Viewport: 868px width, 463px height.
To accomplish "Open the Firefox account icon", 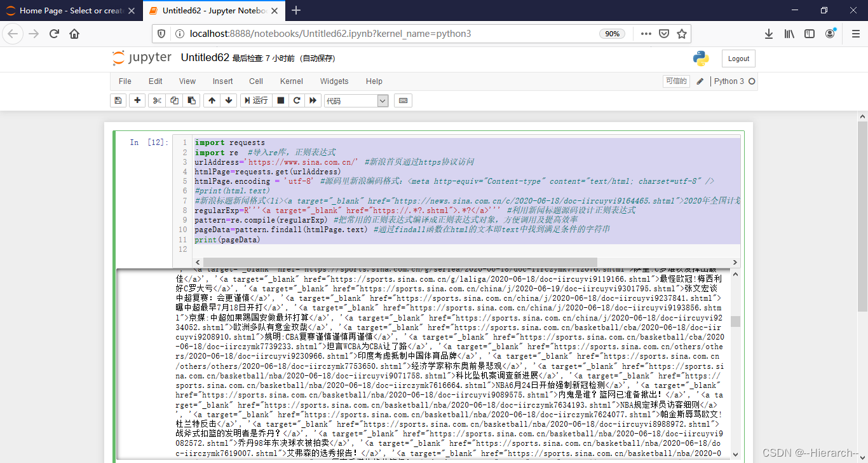I will [830, 34].
